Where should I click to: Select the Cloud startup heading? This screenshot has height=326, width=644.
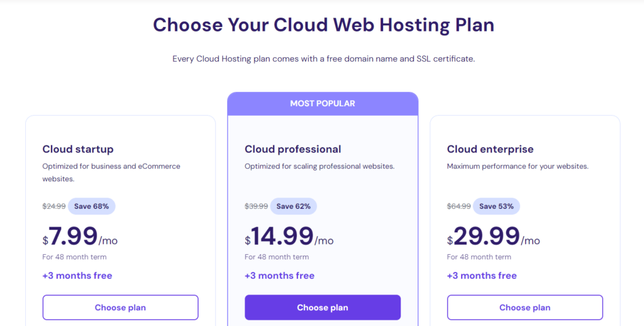pos(78,149)
